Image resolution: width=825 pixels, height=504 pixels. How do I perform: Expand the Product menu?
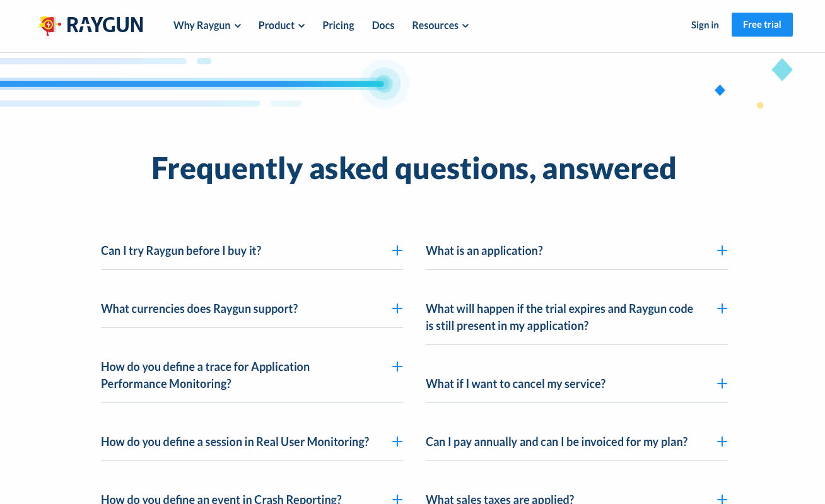point(281,25)
